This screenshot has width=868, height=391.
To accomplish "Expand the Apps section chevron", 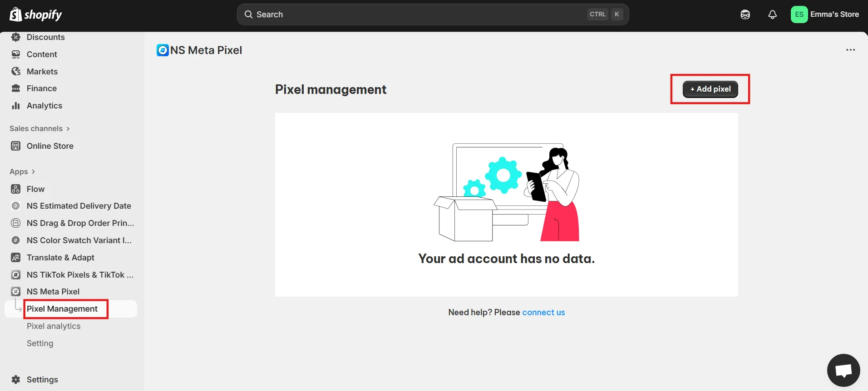I will 33,172.
